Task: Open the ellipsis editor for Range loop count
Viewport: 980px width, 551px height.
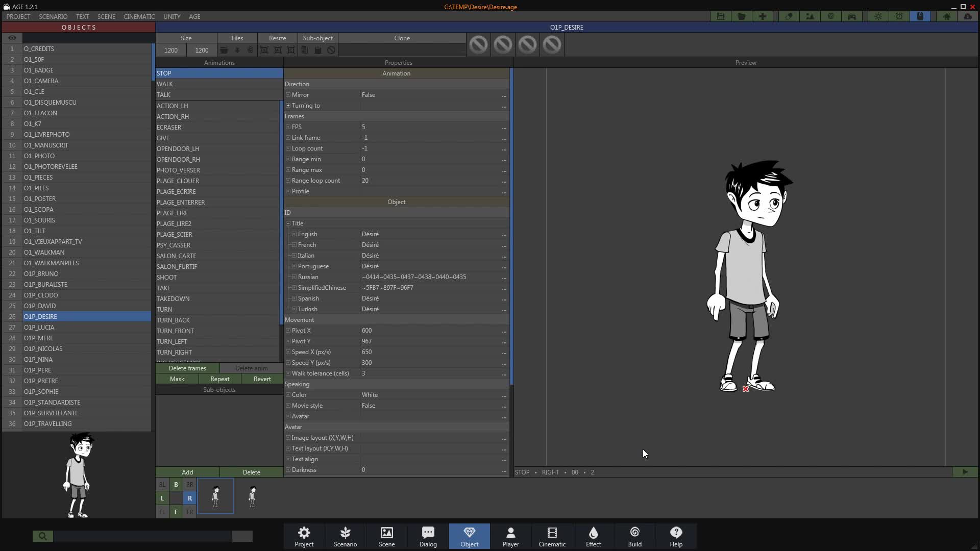Action: click(x=504, y=181)
